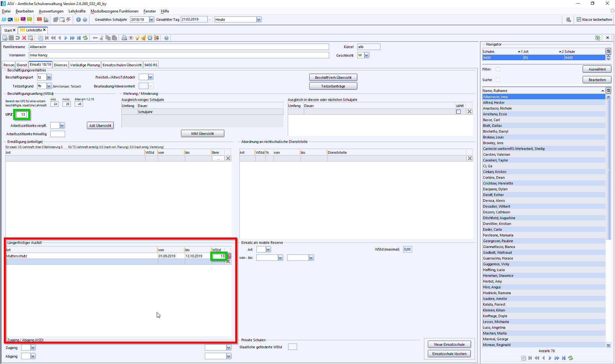Switch to the Diverses tab
This screenshot has width=615, height=364.
(x=61, y=65)
